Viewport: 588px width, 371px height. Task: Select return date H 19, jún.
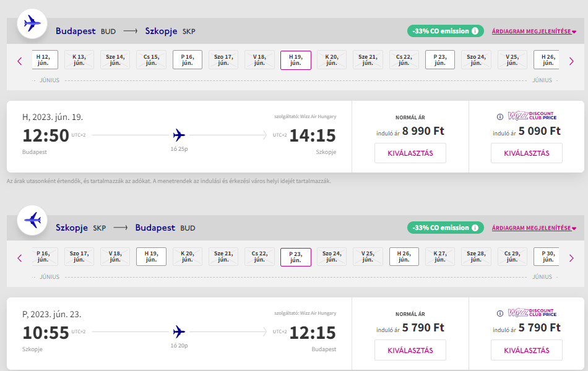point(151,256)
